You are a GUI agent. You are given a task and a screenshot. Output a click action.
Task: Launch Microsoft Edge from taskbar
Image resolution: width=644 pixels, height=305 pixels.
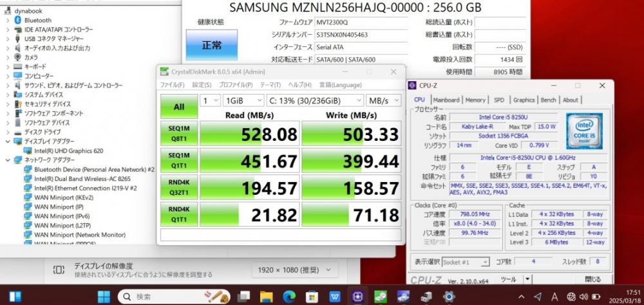tap(289, 297)
